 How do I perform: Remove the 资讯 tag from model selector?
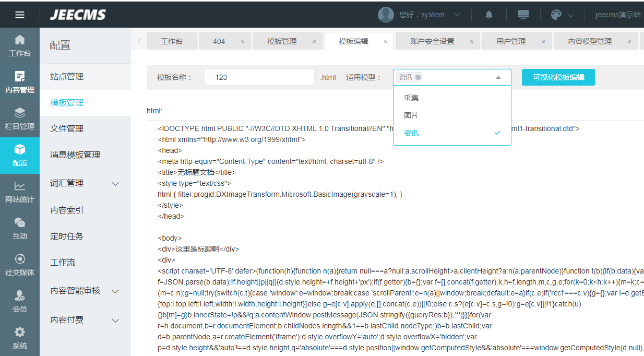[418, 77]
